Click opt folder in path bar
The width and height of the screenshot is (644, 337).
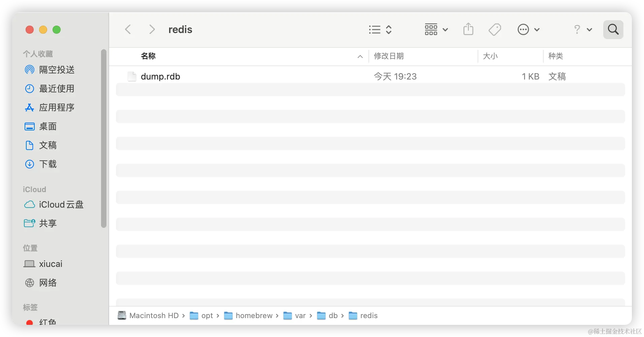pos(201,316)
